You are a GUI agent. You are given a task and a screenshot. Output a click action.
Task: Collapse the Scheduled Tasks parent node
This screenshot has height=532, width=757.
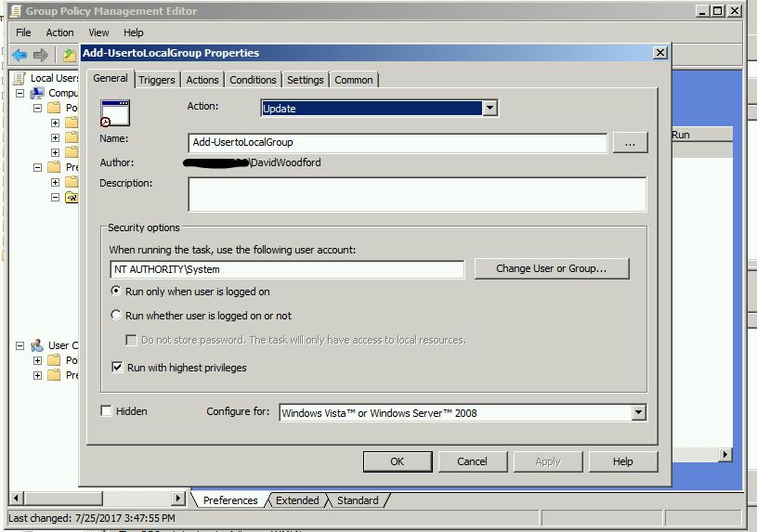point(55,197)
